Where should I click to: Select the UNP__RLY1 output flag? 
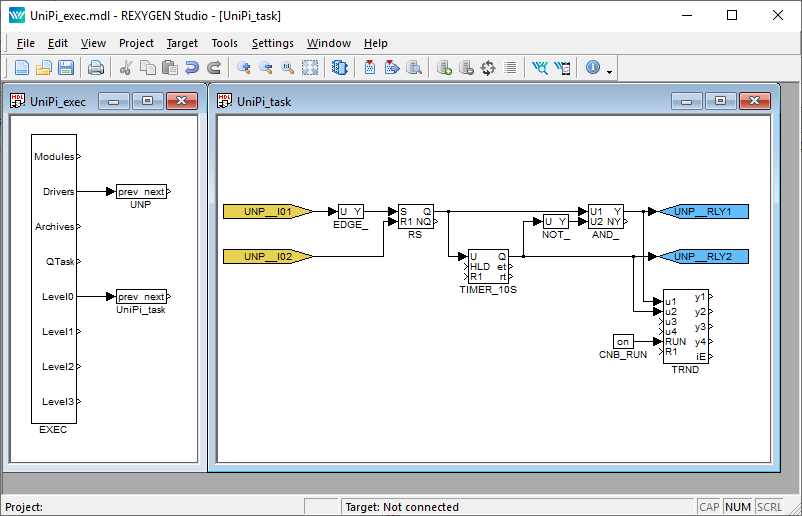(x=704, y=211)
